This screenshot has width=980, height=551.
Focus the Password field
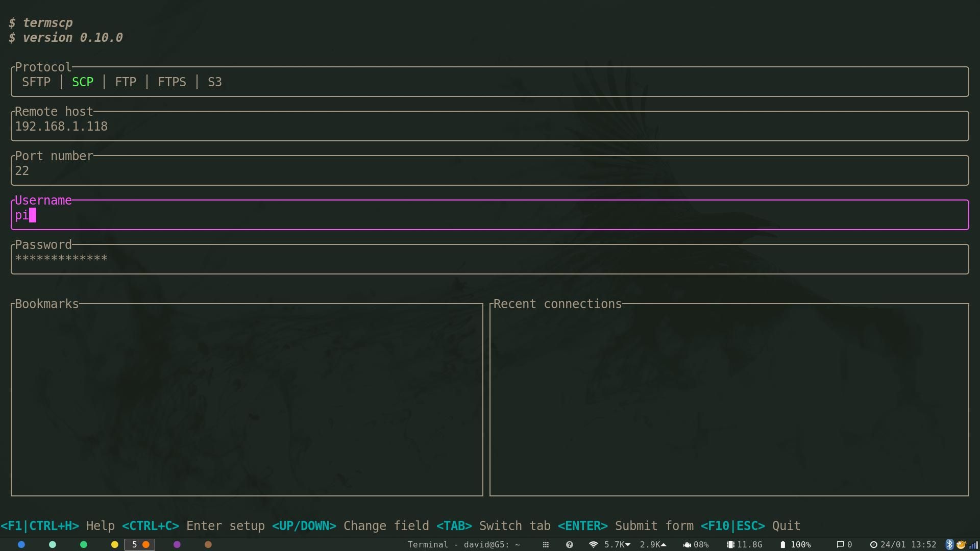tap(489, 260)
